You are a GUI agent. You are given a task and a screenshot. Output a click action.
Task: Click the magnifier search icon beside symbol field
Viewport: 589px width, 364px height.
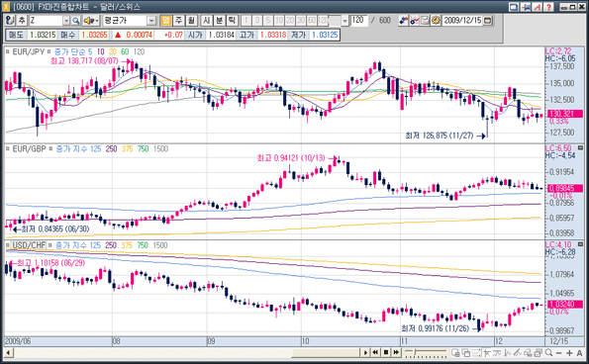76,21
